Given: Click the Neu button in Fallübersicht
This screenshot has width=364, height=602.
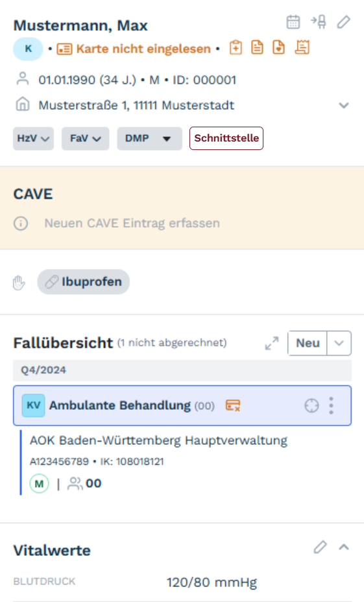Looking at the screenshot, I should [x=308, y=344].
